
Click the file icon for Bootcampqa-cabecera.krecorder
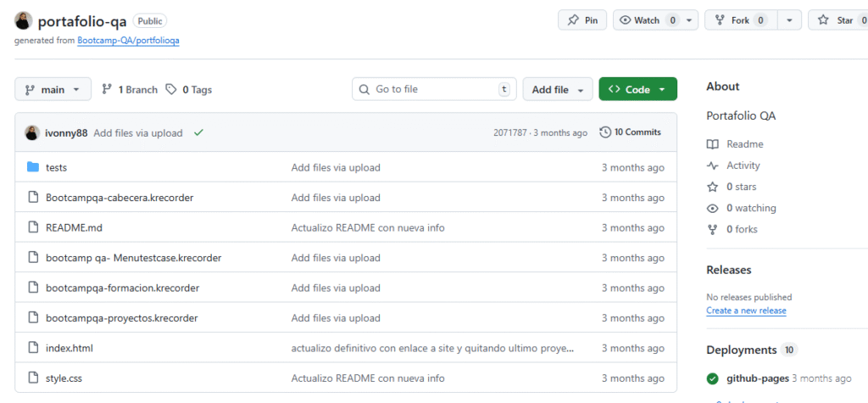[x=33, y=197]
